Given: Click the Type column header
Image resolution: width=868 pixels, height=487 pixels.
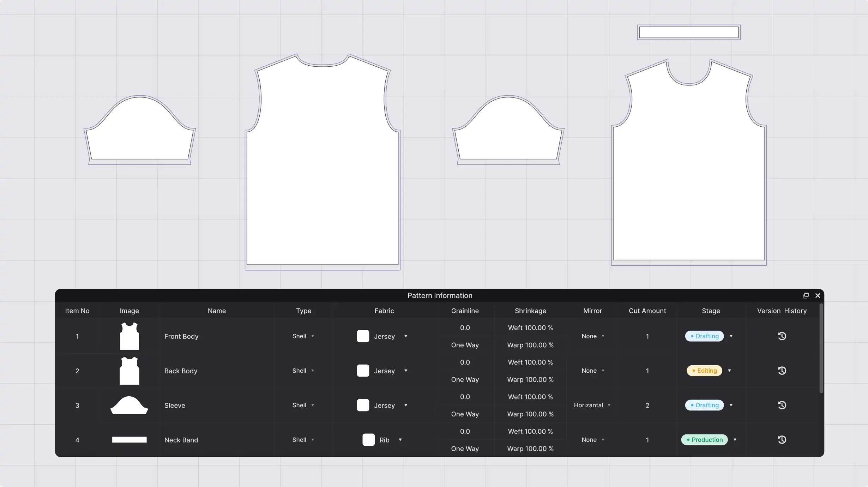Looking at the screenshot, I should (x=303, y=311).
